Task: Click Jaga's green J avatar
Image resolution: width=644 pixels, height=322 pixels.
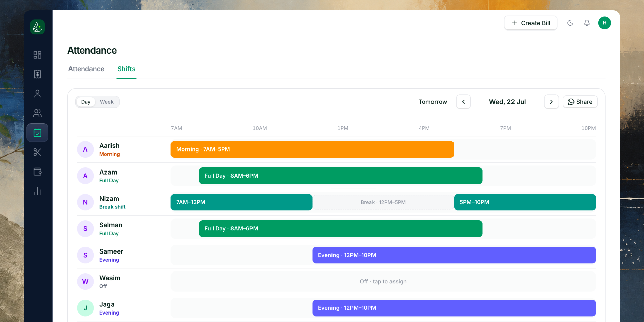Action: pos(85,308)
